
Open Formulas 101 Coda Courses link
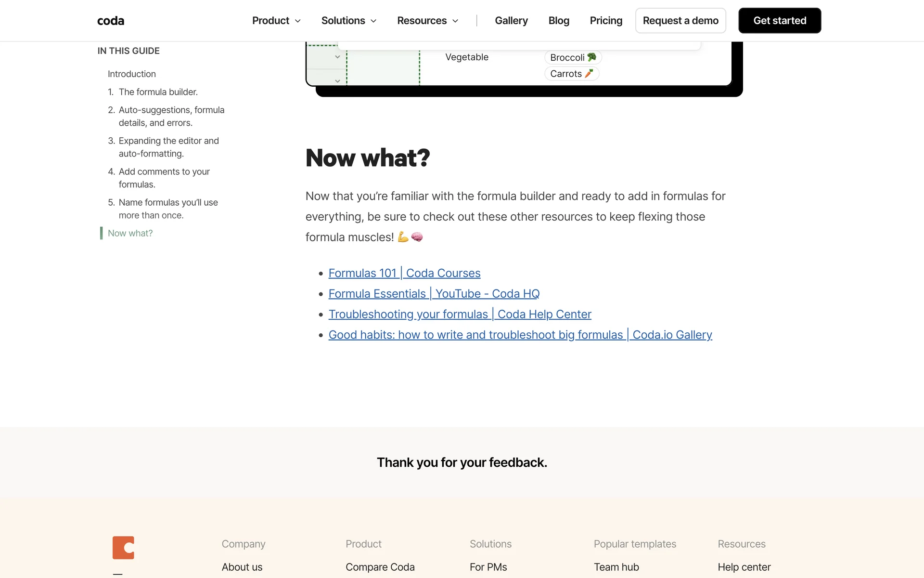point(404,273)
